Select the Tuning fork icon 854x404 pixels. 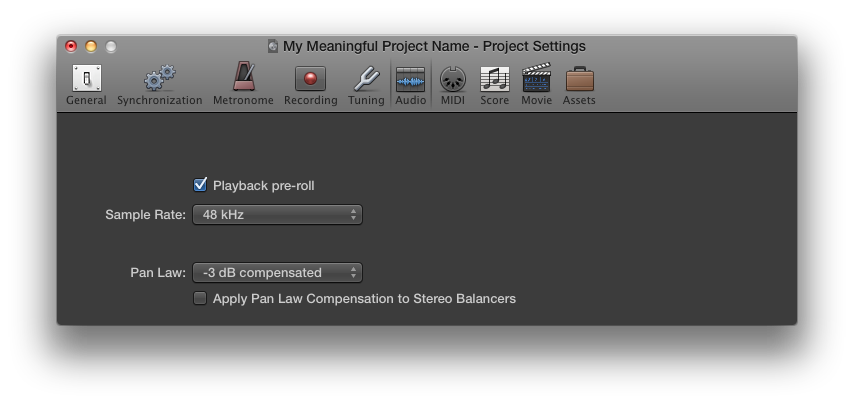[x=367, y=78]
